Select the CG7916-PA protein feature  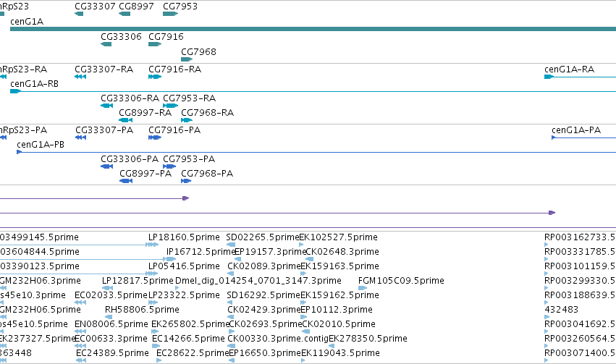[x=155, y=137]
